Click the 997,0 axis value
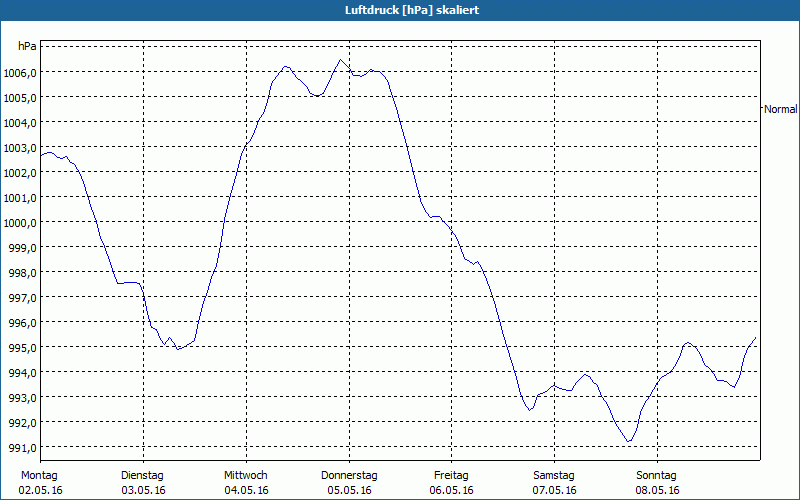Screen dimensions: 800x500 coord(23,297)
